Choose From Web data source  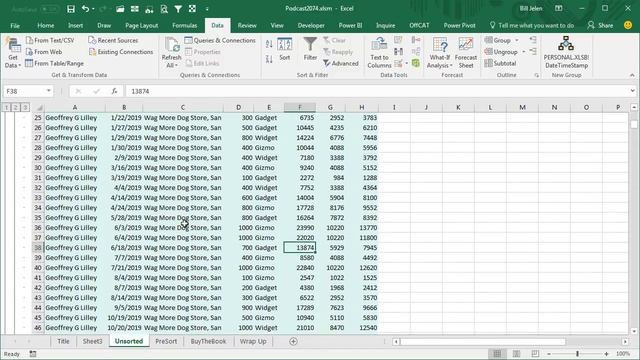[x=44, y=52]
